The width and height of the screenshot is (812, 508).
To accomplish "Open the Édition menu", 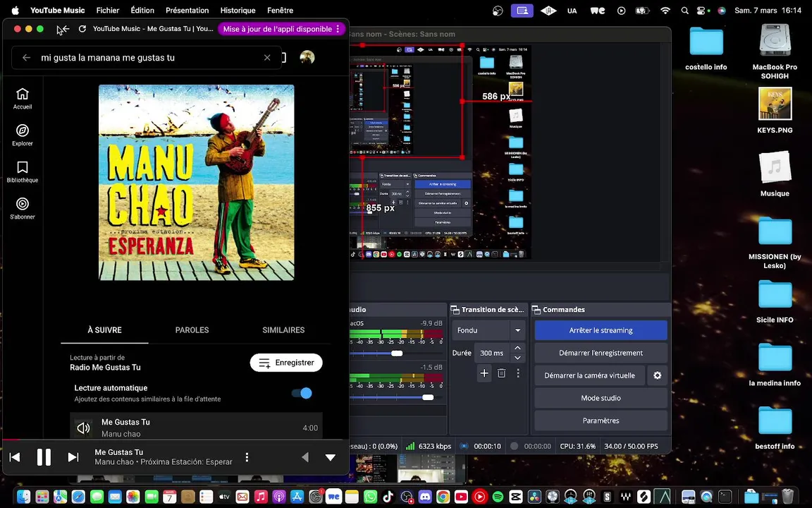I will coord(142,11).
